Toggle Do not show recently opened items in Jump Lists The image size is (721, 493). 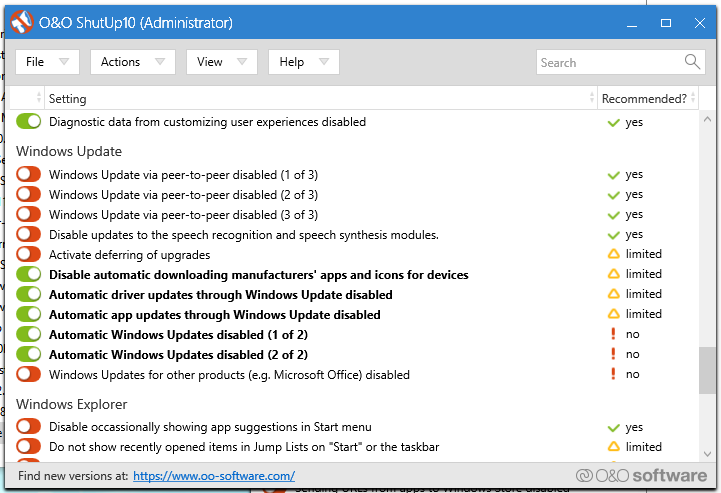coord(29,447)
